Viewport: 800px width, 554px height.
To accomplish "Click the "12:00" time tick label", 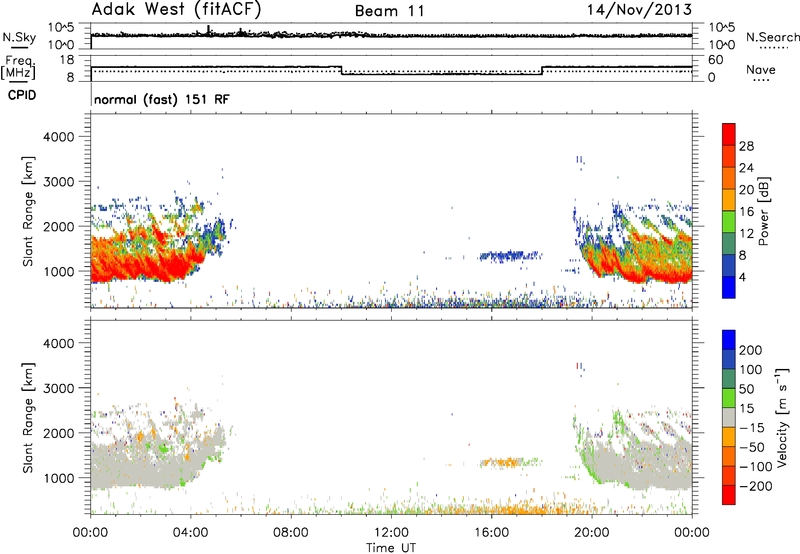I will 391,533.
